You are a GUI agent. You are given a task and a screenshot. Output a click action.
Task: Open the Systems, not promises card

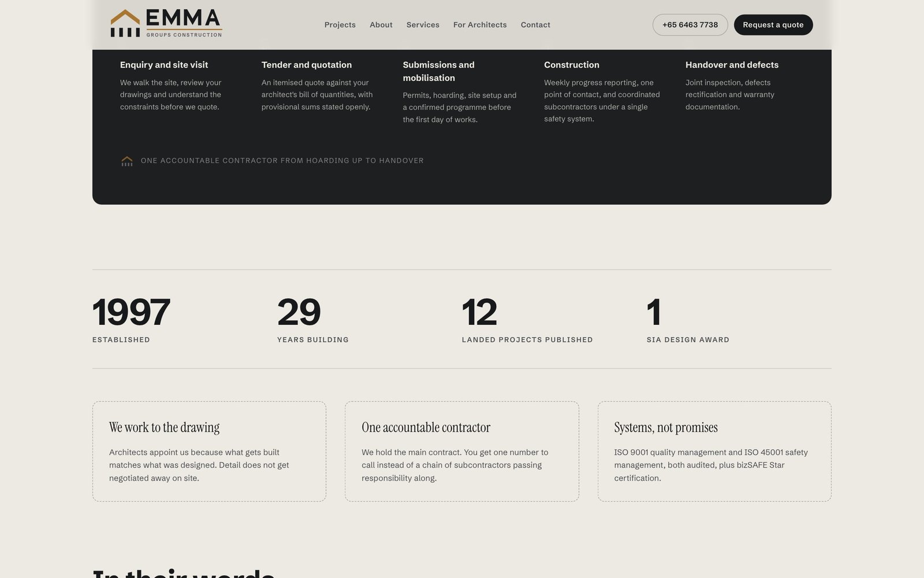click(x=714, y=451)
